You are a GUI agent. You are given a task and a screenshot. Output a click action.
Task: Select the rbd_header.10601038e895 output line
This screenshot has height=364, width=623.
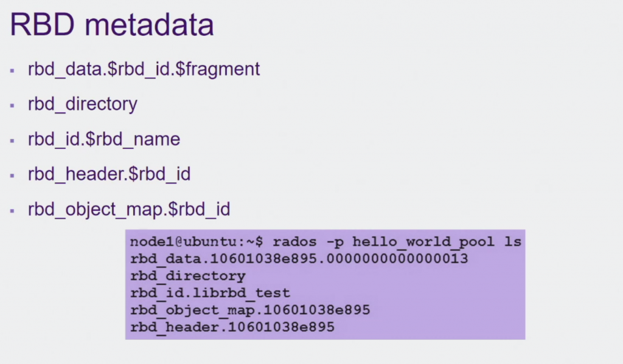pos(232,327)
